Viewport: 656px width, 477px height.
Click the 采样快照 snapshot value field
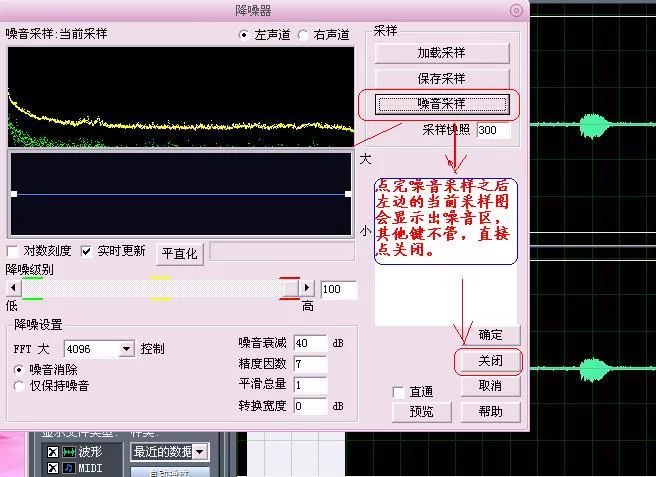click(x=493, y=131)
